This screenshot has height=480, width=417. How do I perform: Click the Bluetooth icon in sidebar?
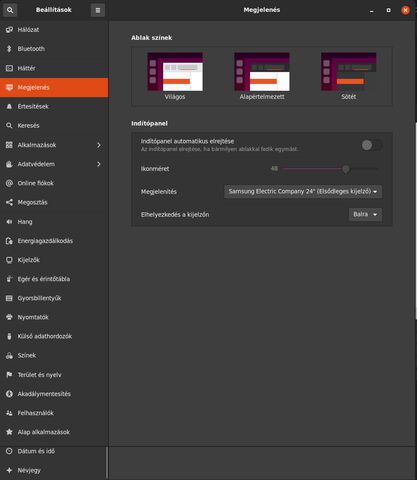[x=9, y=49]
